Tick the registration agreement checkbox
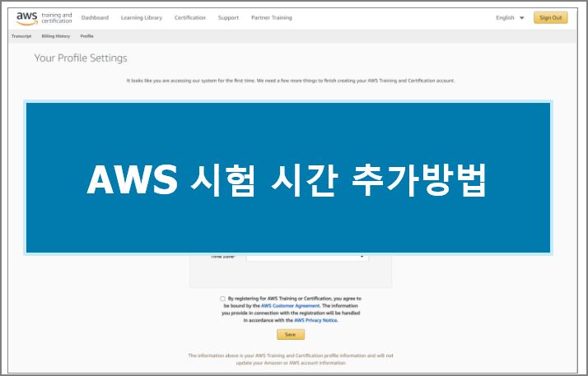 tap(222, 299)
